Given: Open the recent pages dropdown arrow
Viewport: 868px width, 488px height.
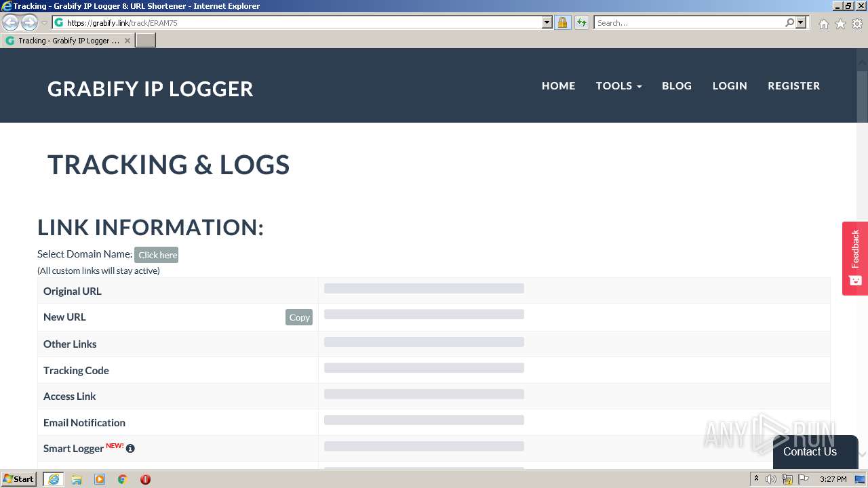Looking at the screenshot, I should coord(44,23).
